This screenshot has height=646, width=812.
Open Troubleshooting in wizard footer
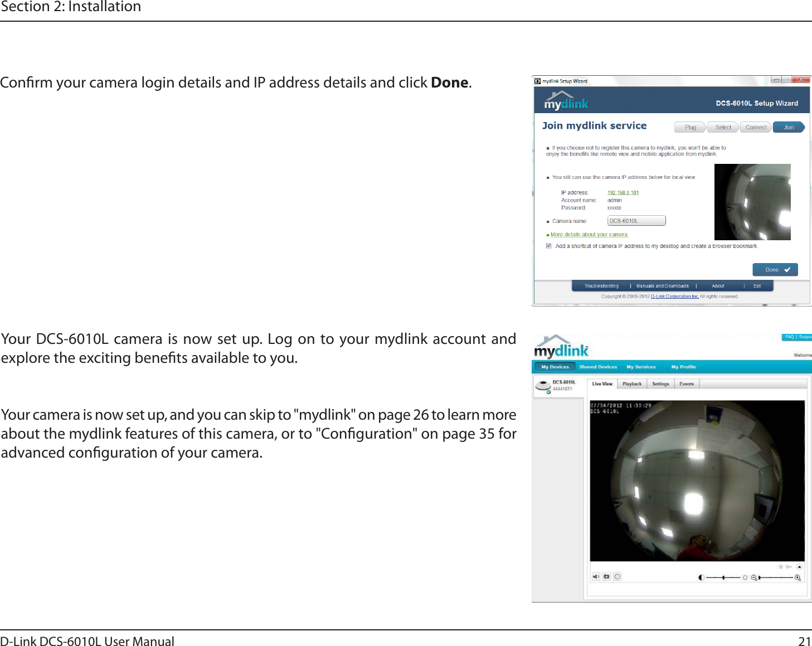[x=601, y=286]
